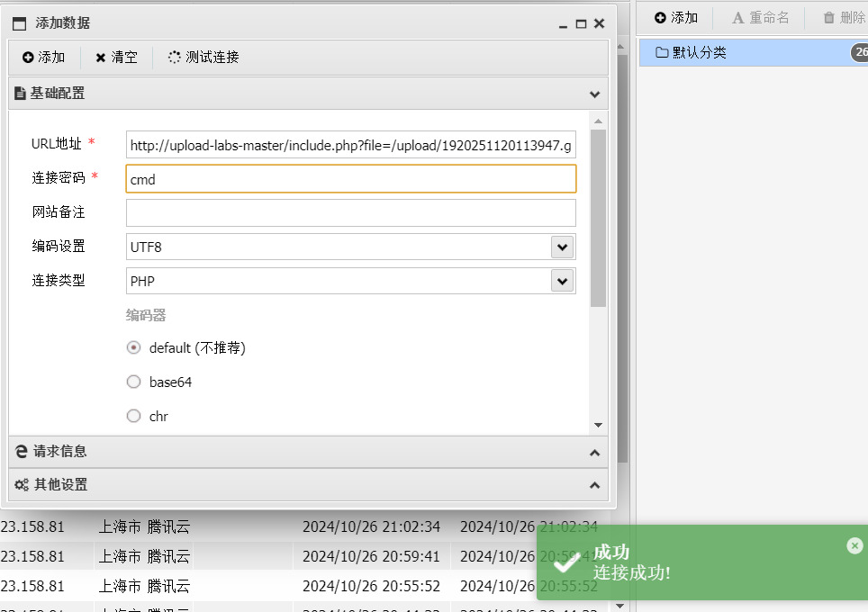This screenshot has height=612, width=868.
Task: Click the data list scrollbar down arrow
Action: pyautogui.click(x=620, y=606)
